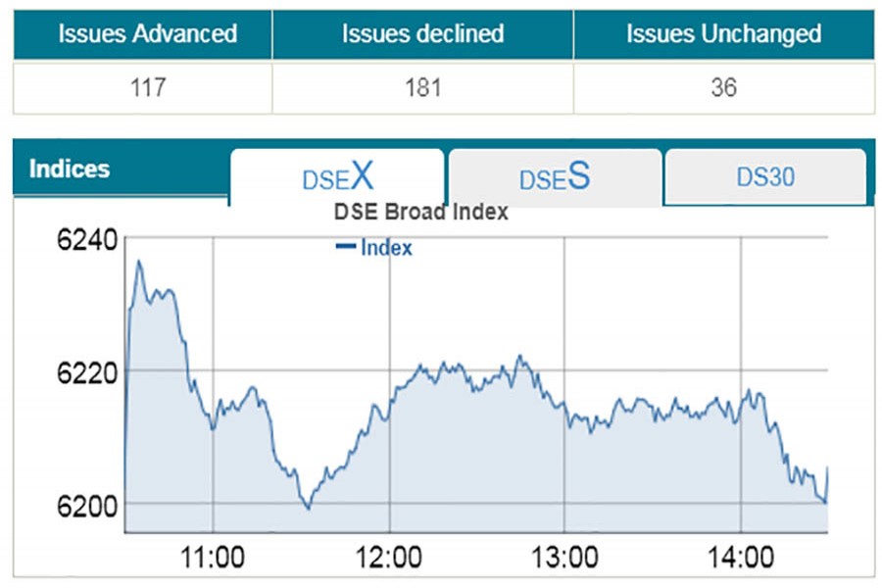Click the 13:00 time axis label
Screen dimensions: 882x588
coord(564,560)
